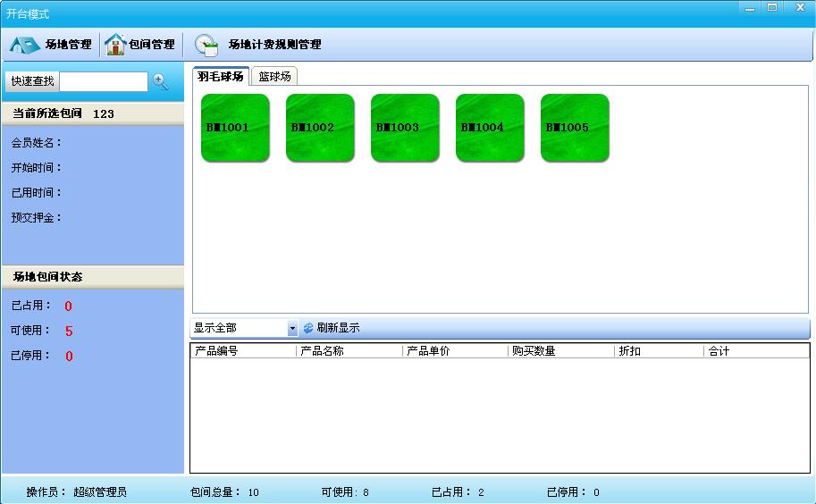Click the 快速查找 button
Viewport: 816px width, 504px height.
click(x=32, y=81)
